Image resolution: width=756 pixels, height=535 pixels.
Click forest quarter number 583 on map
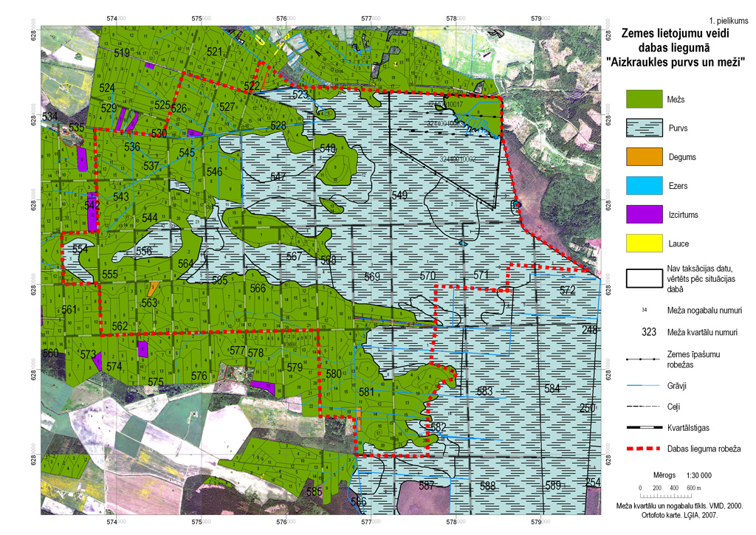click(484, 392)
